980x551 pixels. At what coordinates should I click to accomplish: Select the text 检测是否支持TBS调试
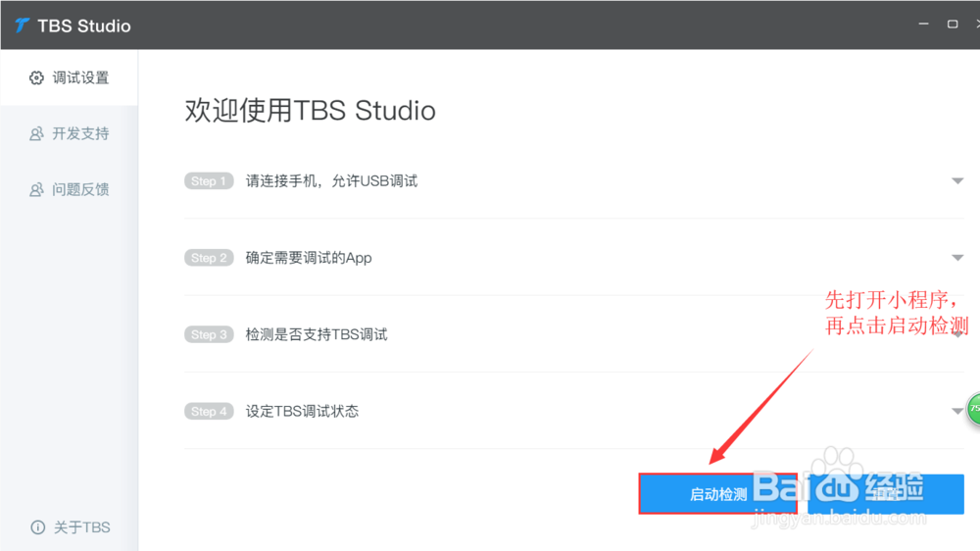pyautogui.click(x=317, y=334)
